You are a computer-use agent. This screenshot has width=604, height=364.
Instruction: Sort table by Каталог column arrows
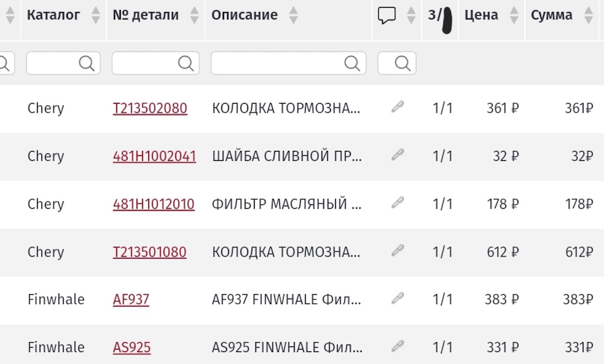coord(96,16)
